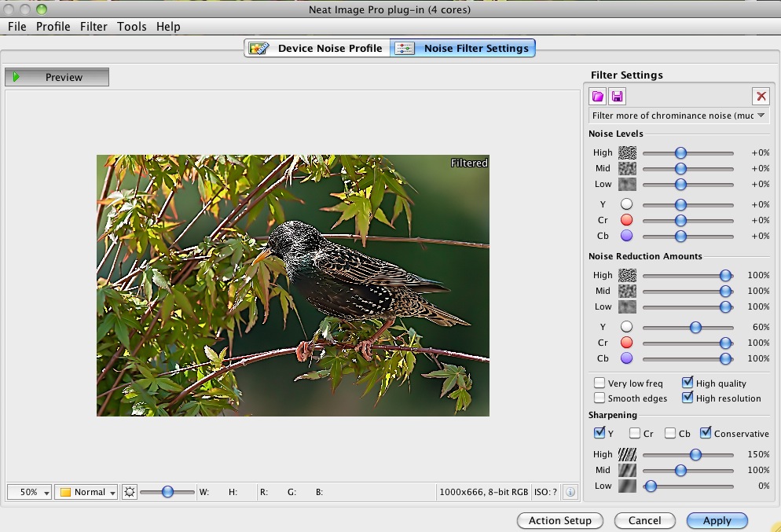
Task: Adjust Y noise reduction slider at 60%
Action: tap(696, 327)
